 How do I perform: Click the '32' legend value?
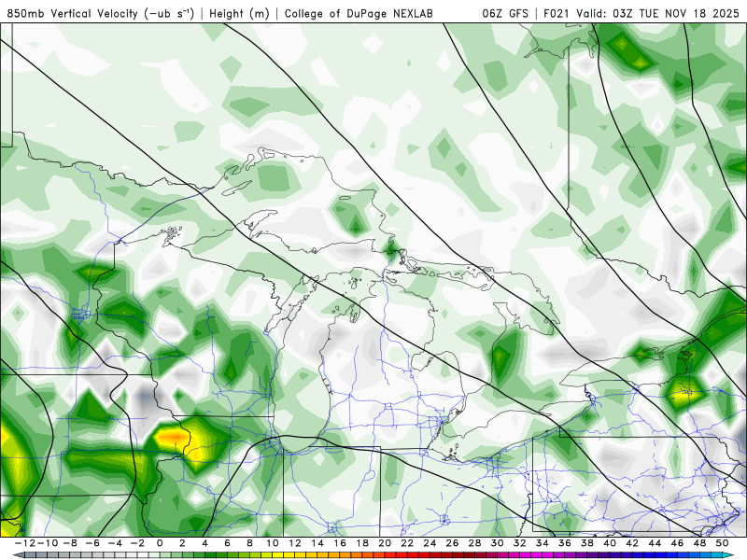pyautogui.click(x=520, y=543)
